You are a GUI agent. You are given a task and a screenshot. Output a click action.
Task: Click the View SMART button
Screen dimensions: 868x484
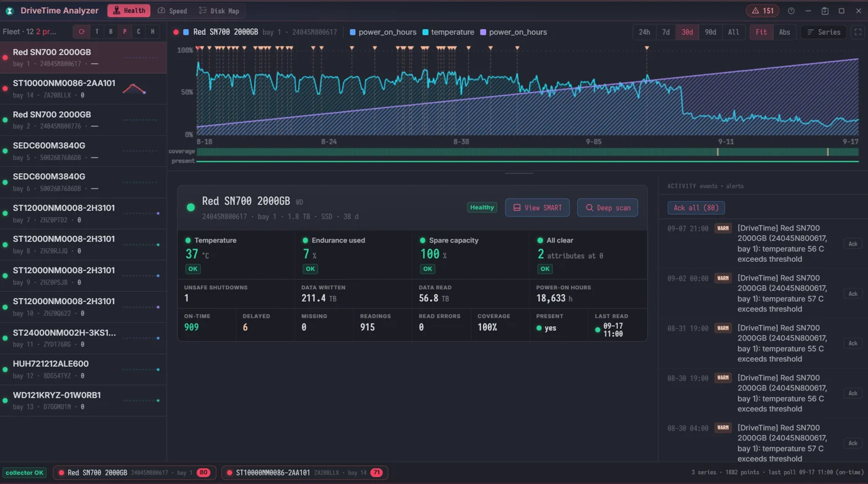tap(537, 208)
